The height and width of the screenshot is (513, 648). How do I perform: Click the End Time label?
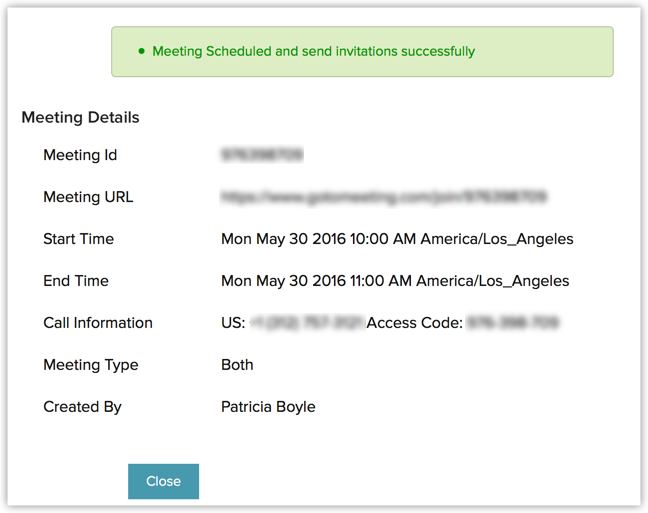tap(76, 281)
